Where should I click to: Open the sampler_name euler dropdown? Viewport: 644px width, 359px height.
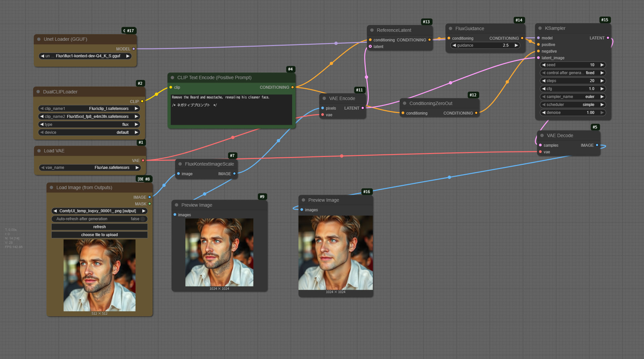573,97
